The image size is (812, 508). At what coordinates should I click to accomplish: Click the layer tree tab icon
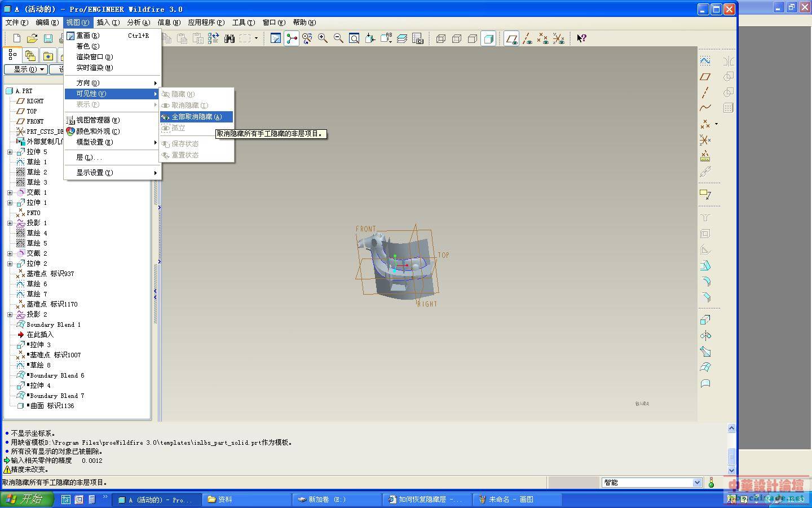click(30, 55)
